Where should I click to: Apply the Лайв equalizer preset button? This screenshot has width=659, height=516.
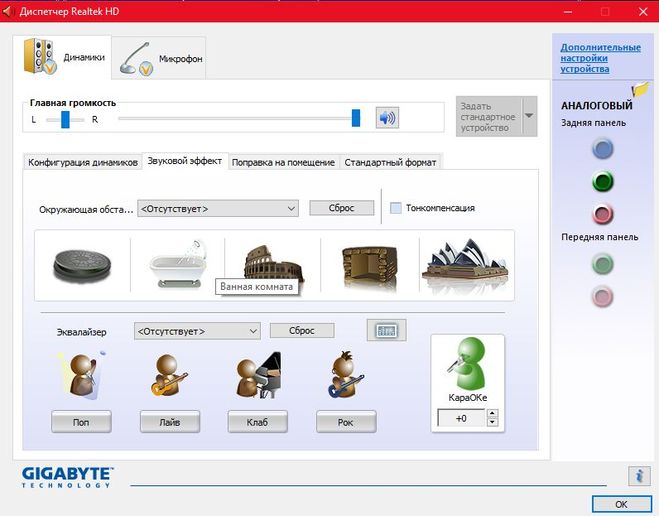tap(170, 422)
